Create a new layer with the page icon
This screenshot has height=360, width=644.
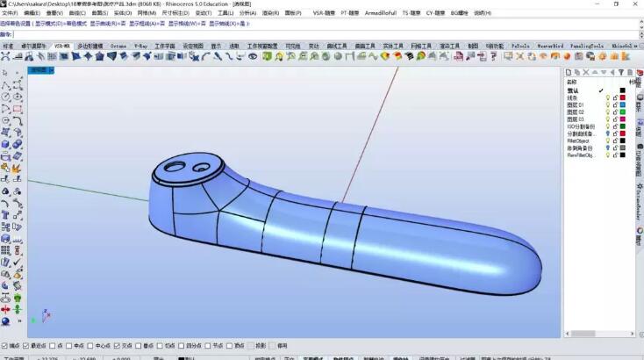[x=569, y=73]
